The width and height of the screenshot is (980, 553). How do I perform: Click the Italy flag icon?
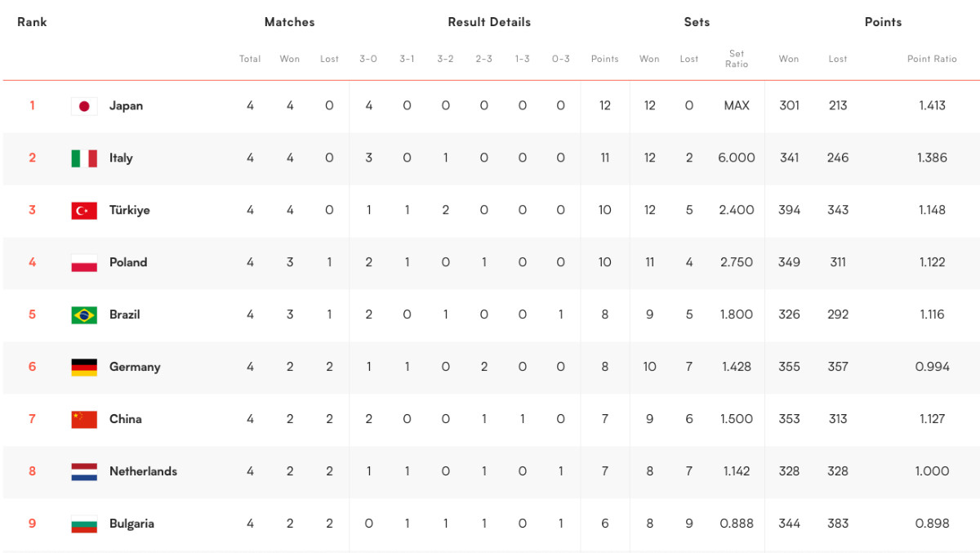(84, 158)
